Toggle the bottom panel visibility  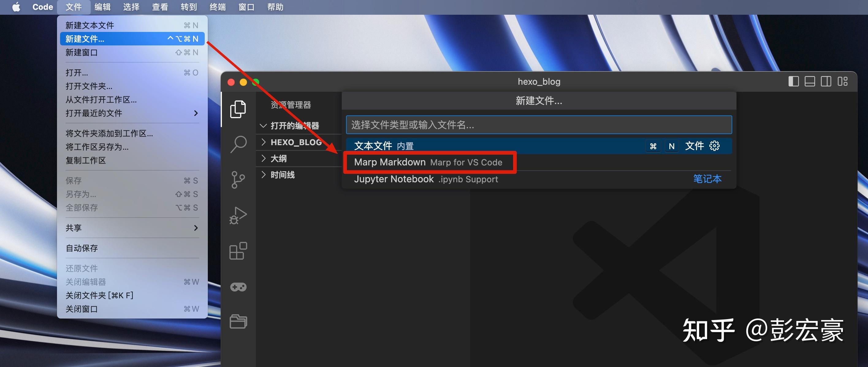pos(810,81)
